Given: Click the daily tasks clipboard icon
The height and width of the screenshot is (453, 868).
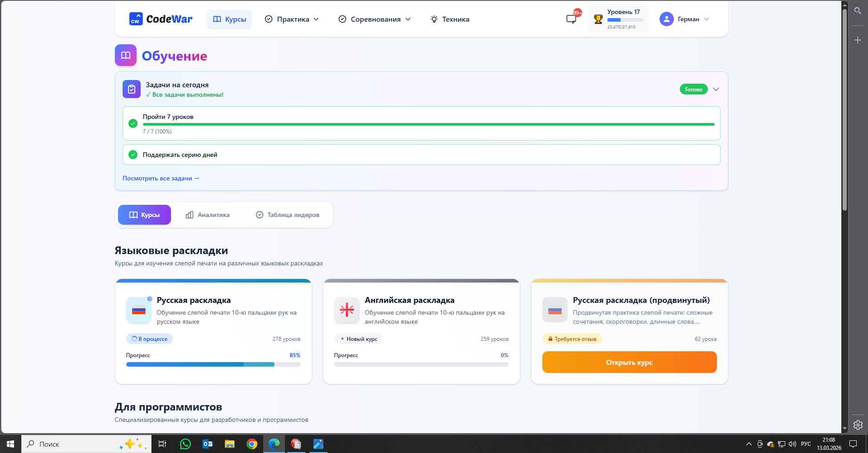Looking at the screenshot, I should coord(132,89).
